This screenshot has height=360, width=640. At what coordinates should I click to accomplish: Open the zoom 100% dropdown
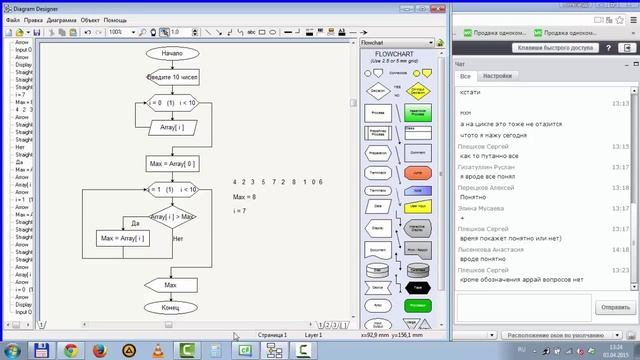tap(133, 32)
